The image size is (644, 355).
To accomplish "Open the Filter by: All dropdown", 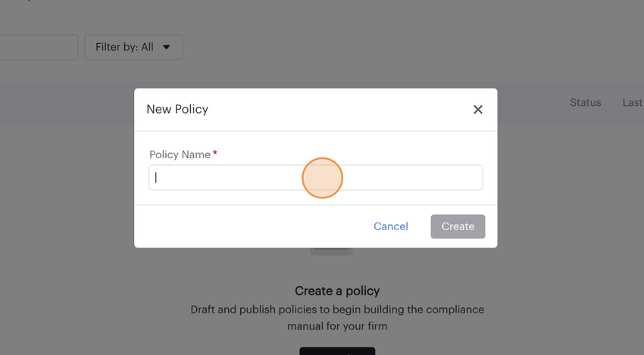I will [x=133, y=47].
